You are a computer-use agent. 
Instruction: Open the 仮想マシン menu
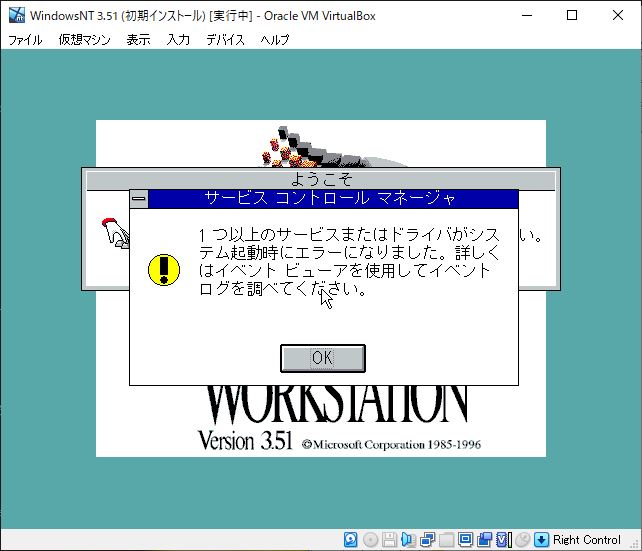click(x=84, y=40)
